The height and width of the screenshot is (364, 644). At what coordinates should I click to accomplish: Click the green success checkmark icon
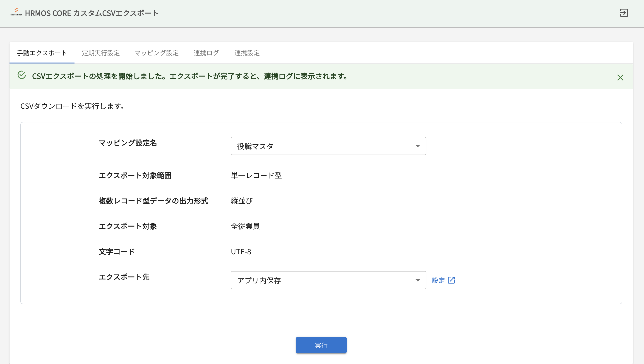(x=22, y=75)
